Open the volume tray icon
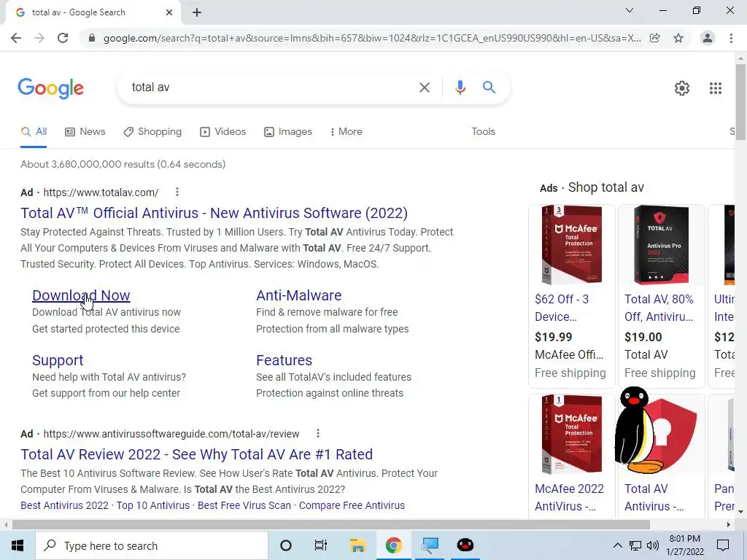 coord(653,545)
